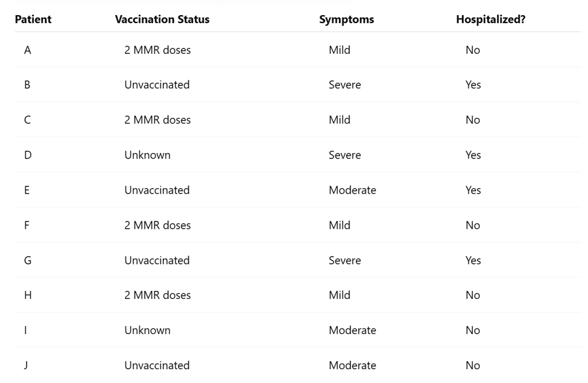The width and height of the screenshot is (588, 383).
Task: Click No hospitalized for patient A
Action: pos(472,50)
